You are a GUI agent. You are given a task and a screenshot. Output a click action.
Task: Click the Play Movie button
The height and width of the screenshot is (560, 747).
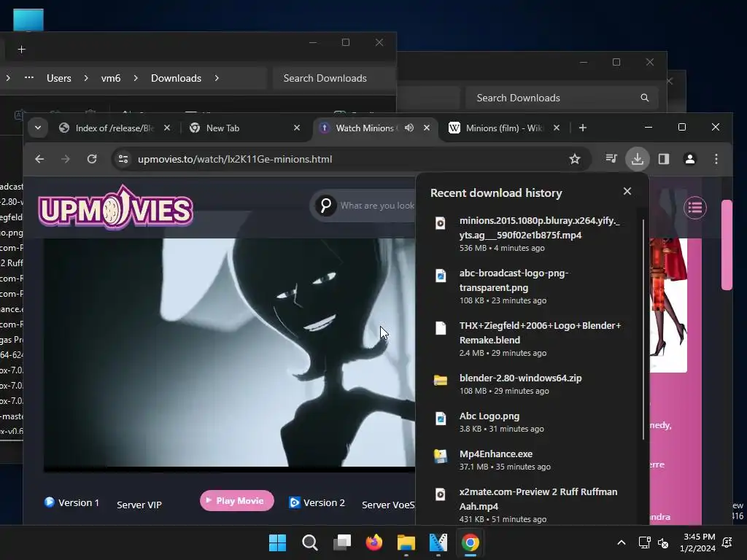(x=237, y=500)
